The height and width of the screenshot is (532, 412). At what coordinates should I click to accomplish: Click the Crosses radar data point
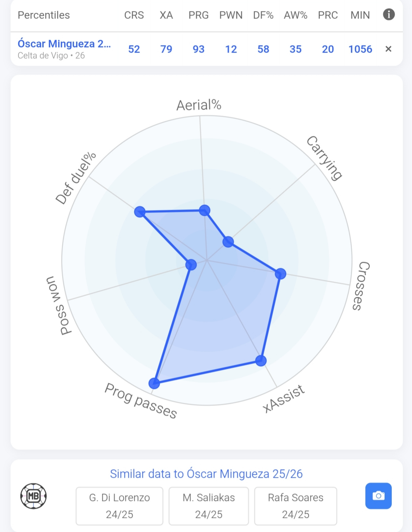tap(280, 274)
